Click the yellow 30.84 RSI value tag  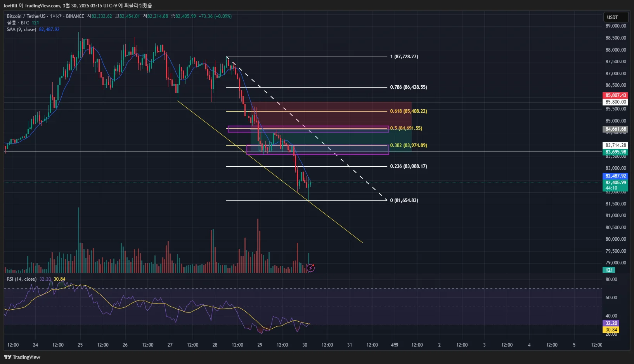coord(611,330)
